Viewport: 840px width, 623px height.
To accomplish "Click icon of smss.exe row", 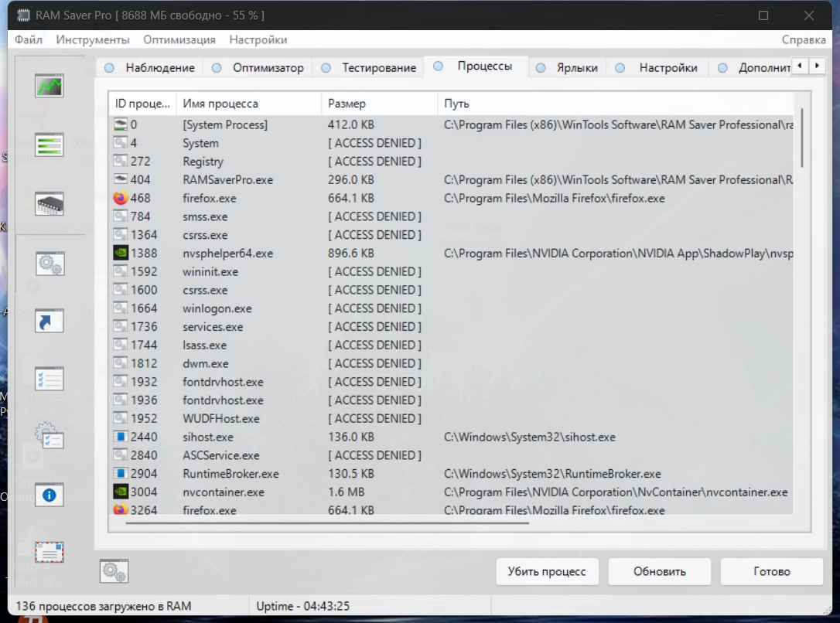I will (121, 216).
